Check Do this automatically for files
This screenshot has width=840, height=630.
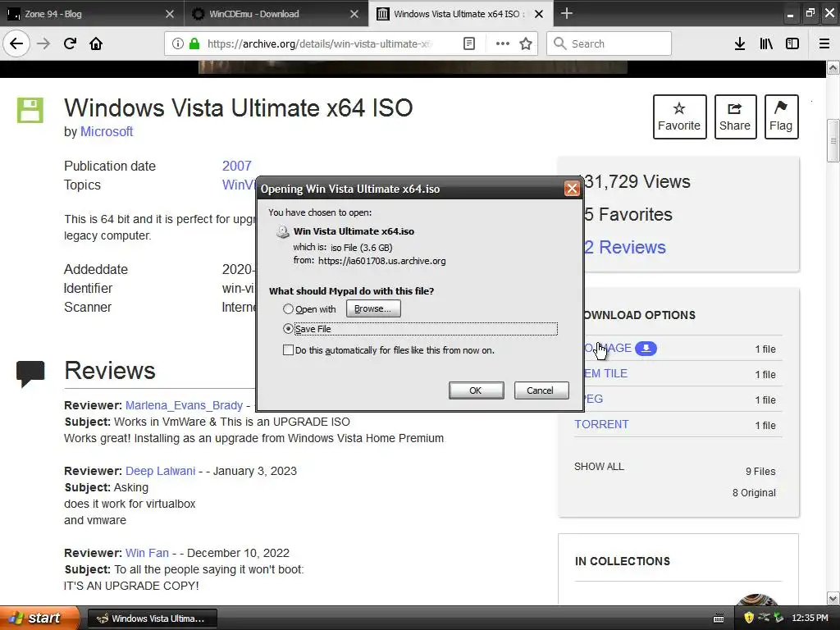(x=288, y=350)
